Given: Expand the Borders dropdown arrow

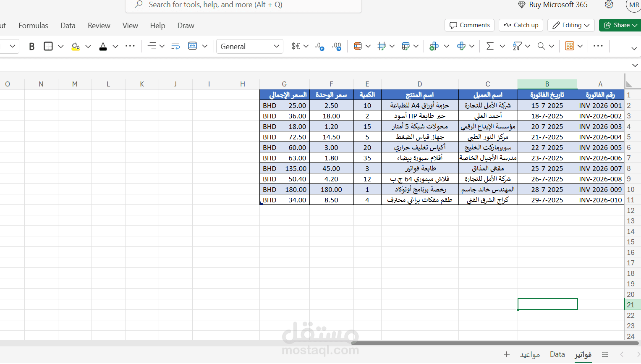Looking at the screenshot, I should [61, 46].
